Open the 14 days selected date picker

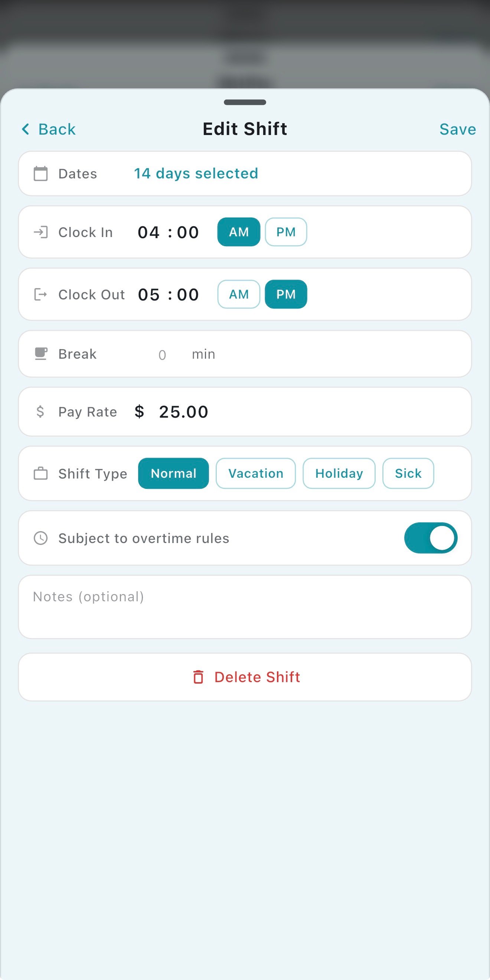click(196, 174)
